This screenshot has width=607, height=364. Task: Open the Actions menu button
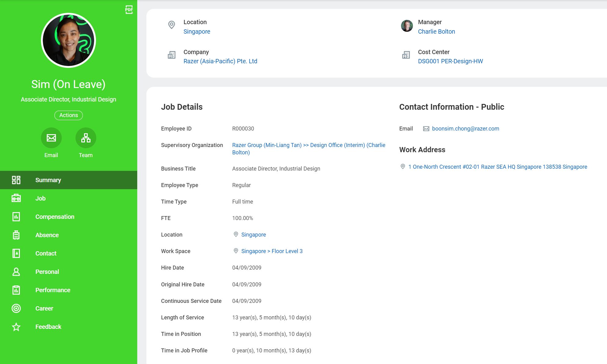(x=68, y=115)
